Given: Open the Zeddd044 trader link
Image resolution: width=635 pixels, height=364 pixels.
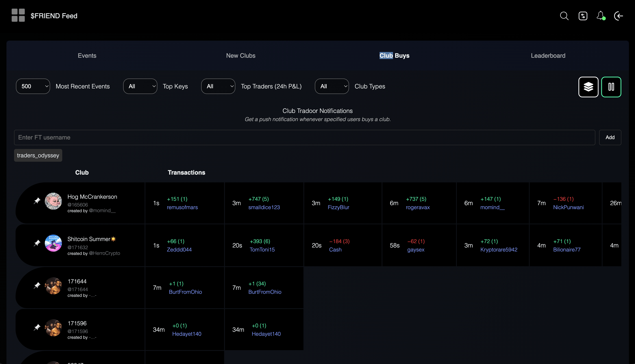Looking at the screenshot, I should (x=179, y=249).
